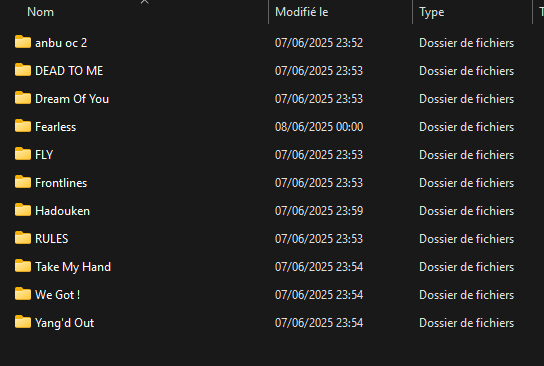Click the Frontlines folder name label
The width and height of the screenshot is (544, 366).
(61, 183)
